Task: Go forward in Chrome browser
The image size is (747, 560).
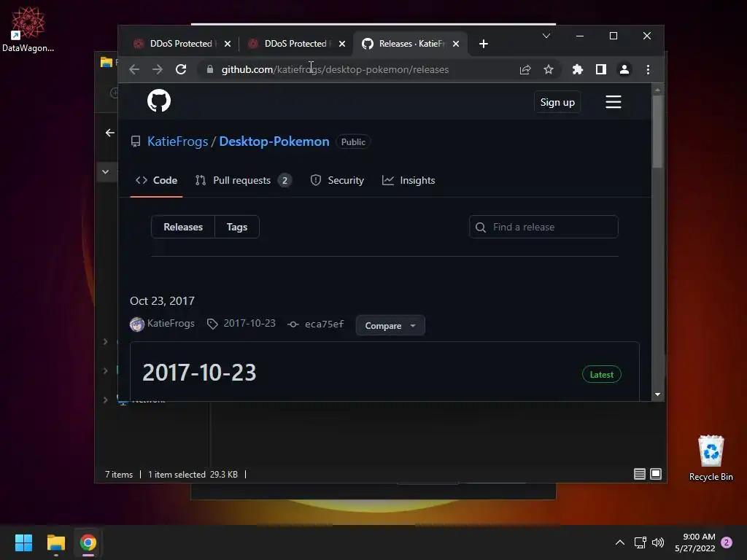Action: (158, 69)
